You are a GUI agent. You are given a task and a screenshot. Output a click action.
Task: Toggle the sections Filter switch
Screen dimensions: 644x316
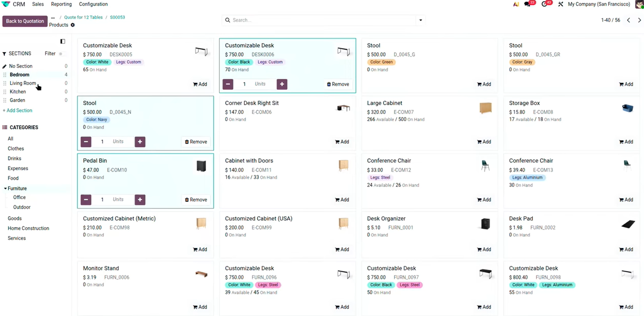point(62,54)
